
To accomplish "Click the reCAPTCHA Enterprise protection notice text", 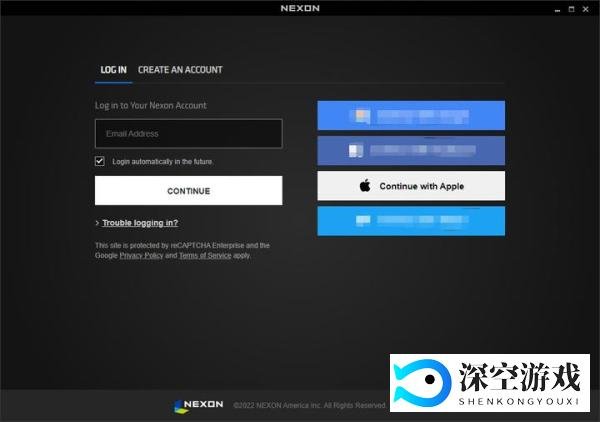I will pos(183,250).
